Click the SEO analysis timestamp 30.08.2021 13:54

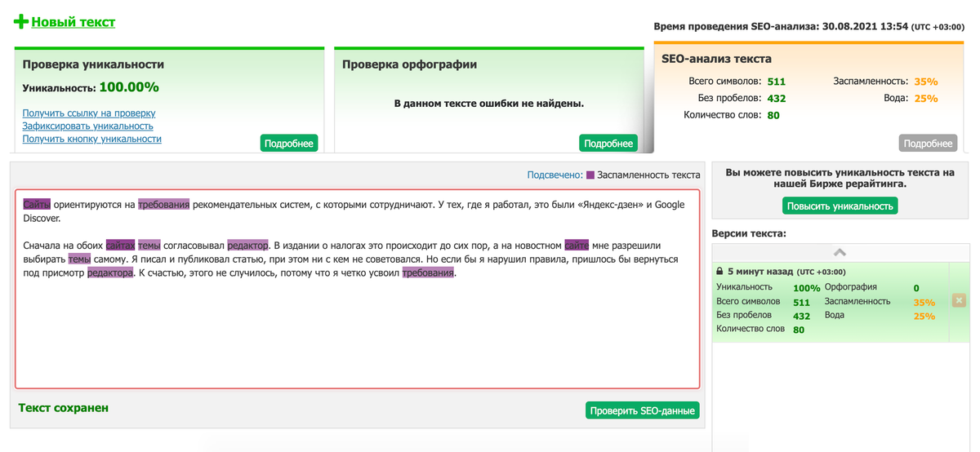coord(866,26)
